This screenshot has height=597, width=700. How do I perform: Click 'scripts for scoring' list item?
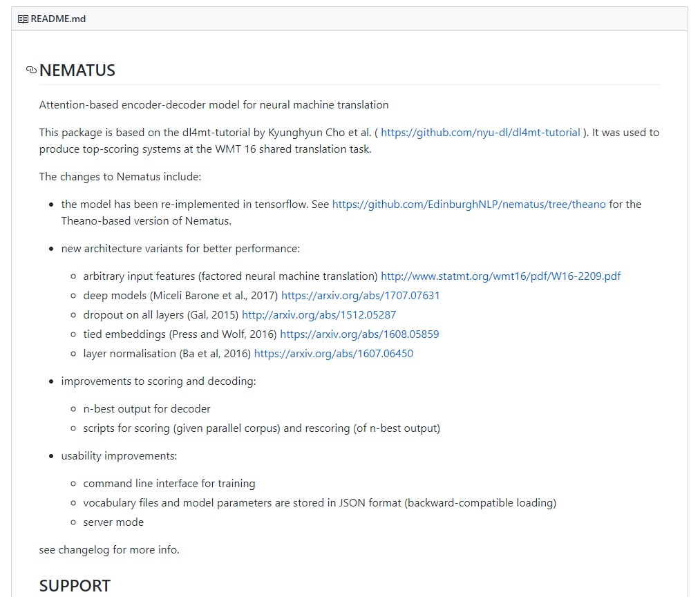tap(262, 428)
